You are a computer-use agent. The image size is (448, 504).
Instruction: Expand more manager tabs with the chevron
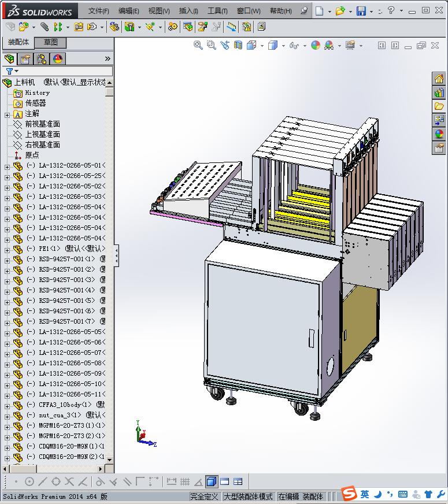click(108, 59)
